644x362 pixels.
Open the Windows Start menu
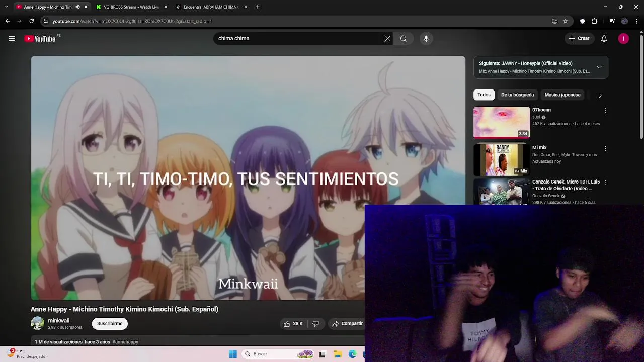click(x=233, y=354)
